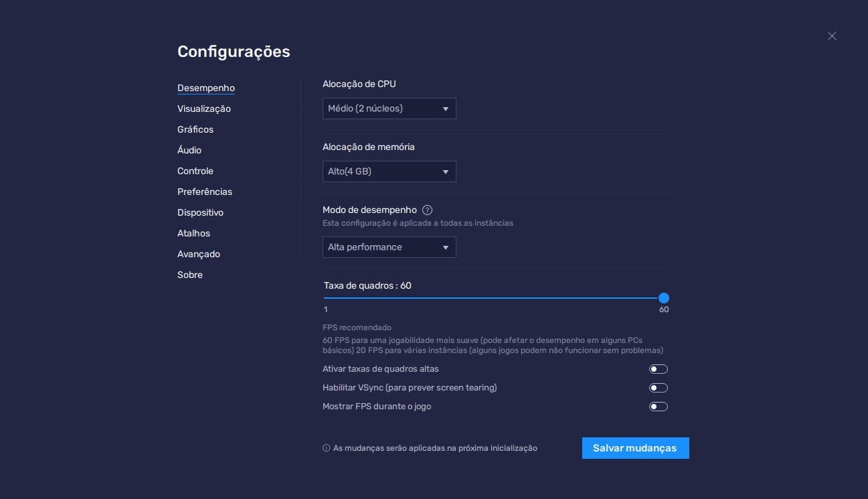The height and width of the screenshot is (499, 868).
Task: Click the info icon beside the restart notice
Action: coord(327,448)
